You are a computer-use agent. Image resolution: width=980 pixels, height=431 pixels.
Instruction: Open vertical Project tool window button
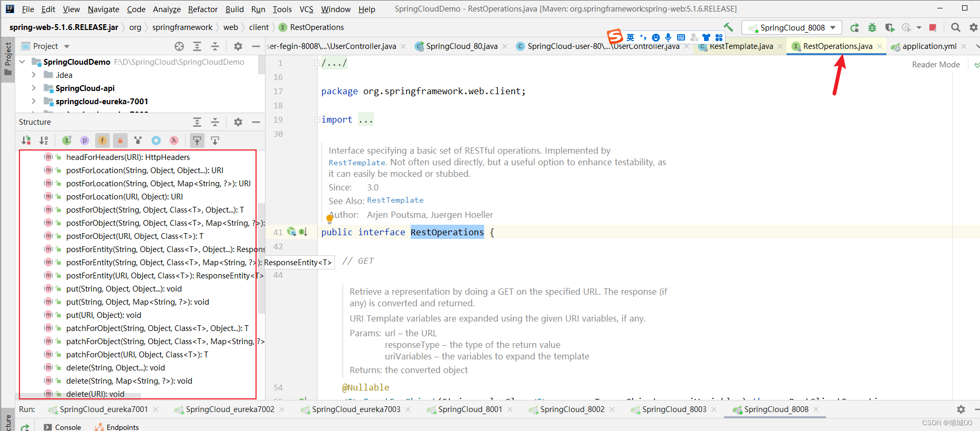tap(8, 59)
